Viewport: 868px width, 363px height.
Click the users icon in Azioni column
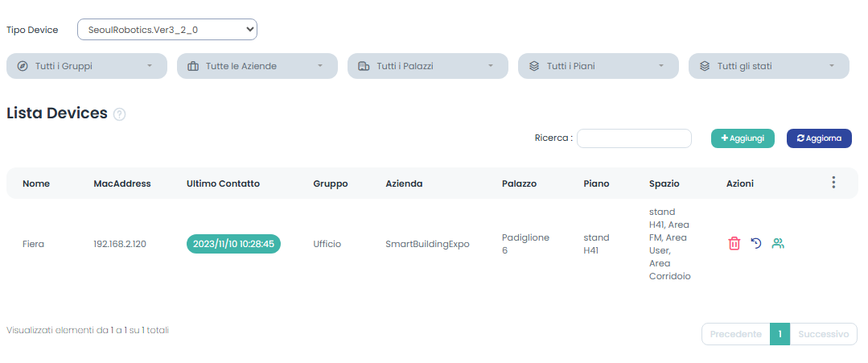click(x=778, y=243)
